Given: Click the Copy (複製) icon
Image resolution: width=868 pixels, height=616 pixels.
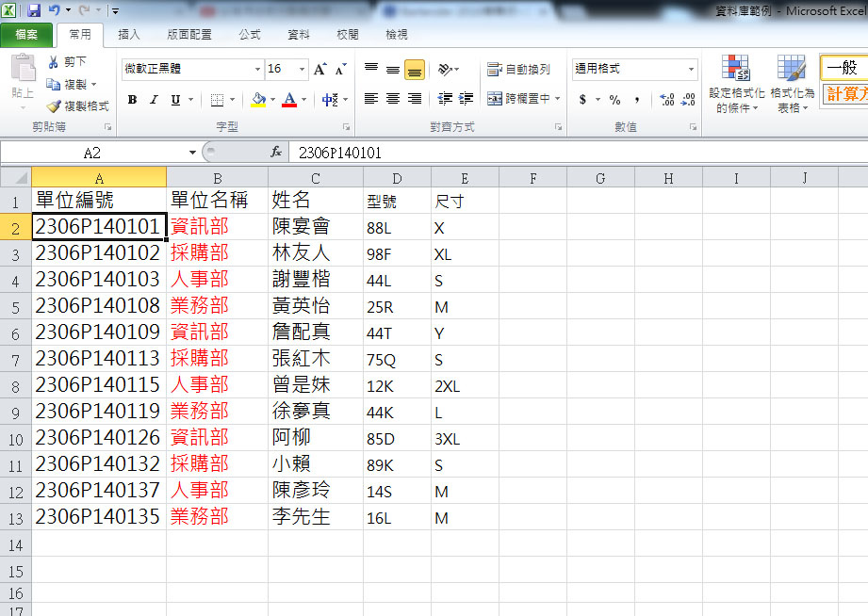Looking at the screenshot, I should point(53,84).
